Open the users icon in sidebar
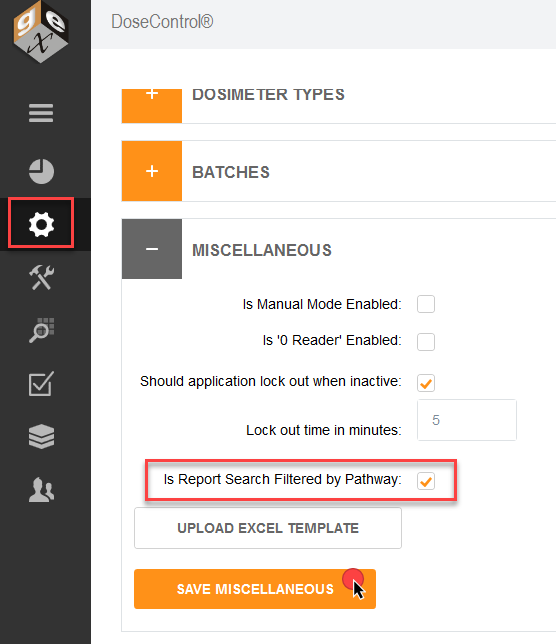 (41, 490)
